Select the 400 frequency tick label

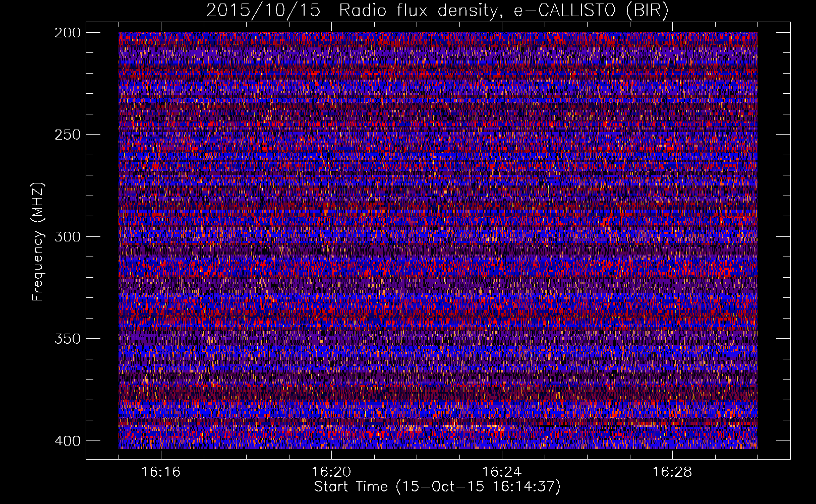pos(67,440)
